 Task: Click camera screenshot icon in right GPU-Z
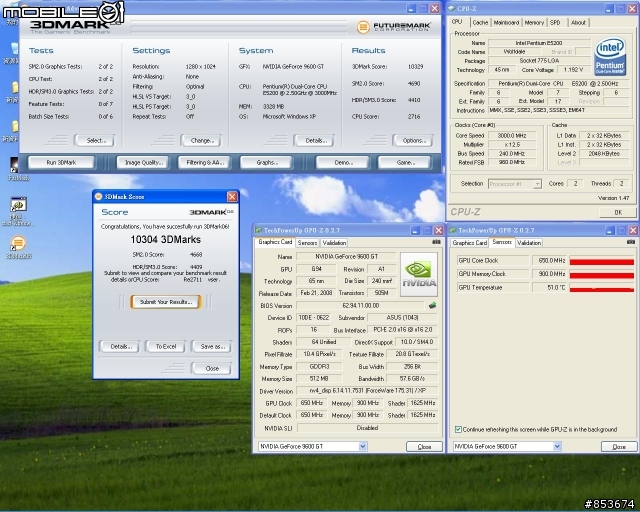[x=631, y=242]
